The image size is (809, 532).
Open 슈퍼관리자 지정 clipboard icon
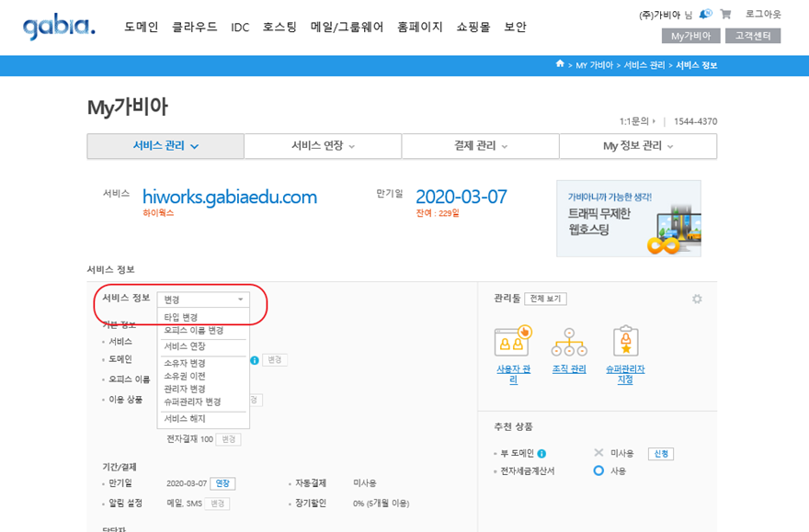pyautogui.click(x=626, y=341)
